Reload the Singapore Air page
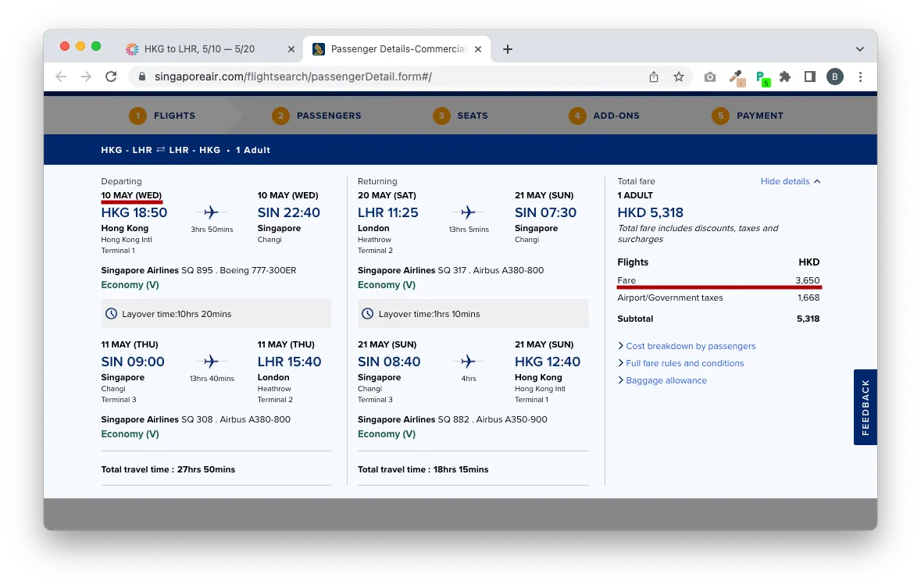Viewport: 921px width, 588px height. point(111,77)
